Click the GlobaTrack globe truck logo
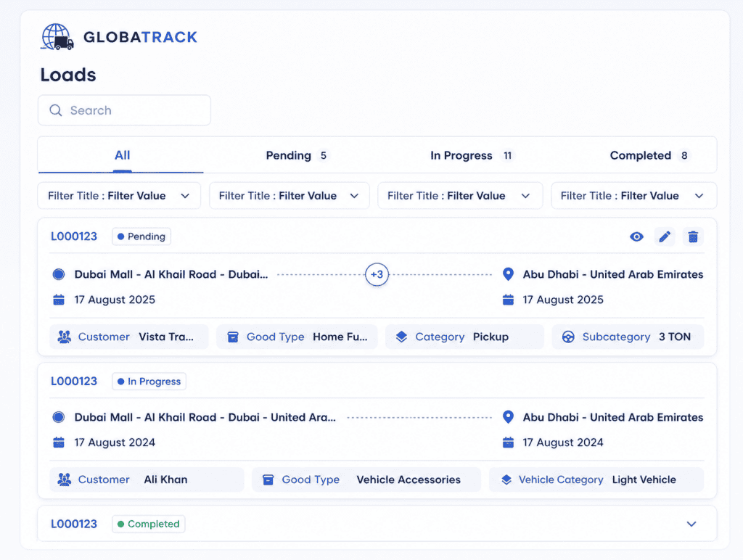This screenshot has width=743, height=560. [x=57, y=37]
